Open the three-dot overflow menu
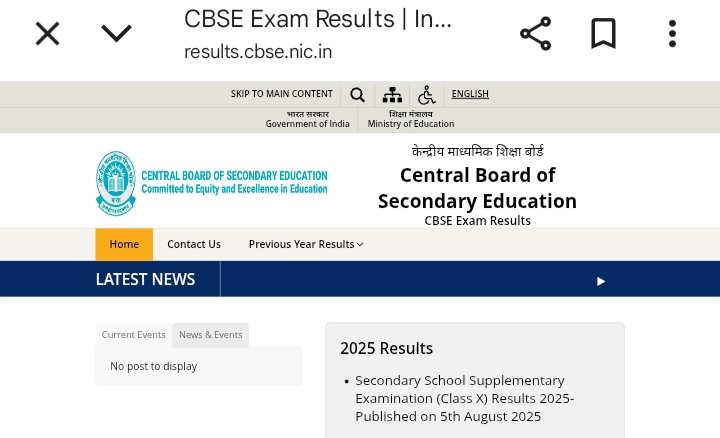The width and height of the screenshot is (720, 438). point(672,34)
